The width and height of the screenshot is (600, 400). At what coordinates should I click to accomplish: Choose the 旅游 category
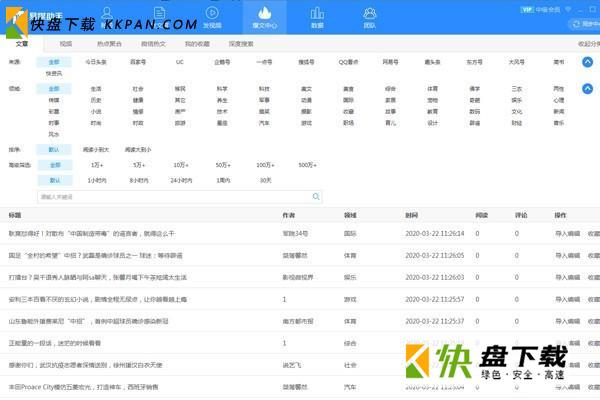pos(180,123)
